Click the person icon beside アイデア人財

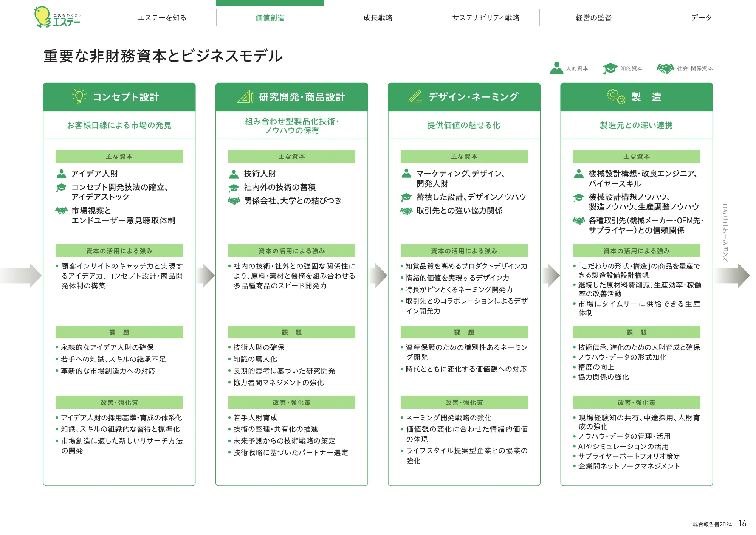[x=61, y=174]
